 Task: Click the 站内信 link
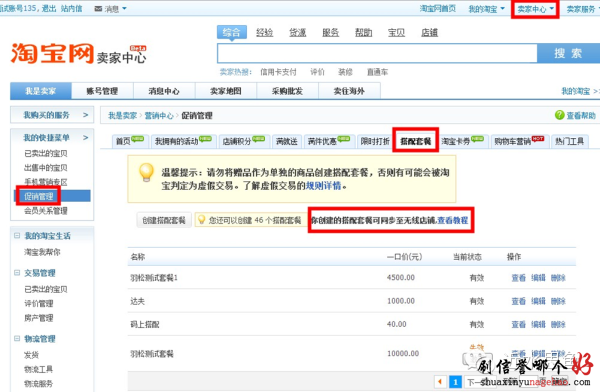pyautogui.click(x=72, y=8)
